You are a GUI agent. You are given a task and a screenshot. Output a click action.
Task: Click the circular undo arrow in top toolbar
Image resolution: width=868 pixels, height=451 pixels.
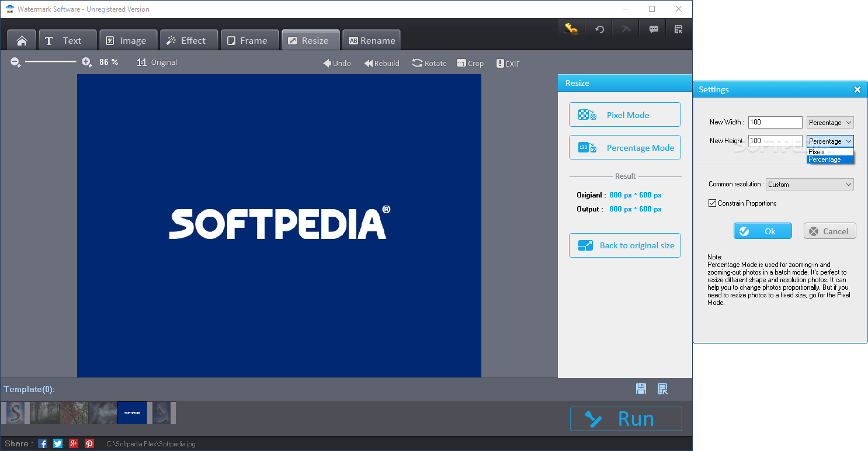(x=599, y=29)
